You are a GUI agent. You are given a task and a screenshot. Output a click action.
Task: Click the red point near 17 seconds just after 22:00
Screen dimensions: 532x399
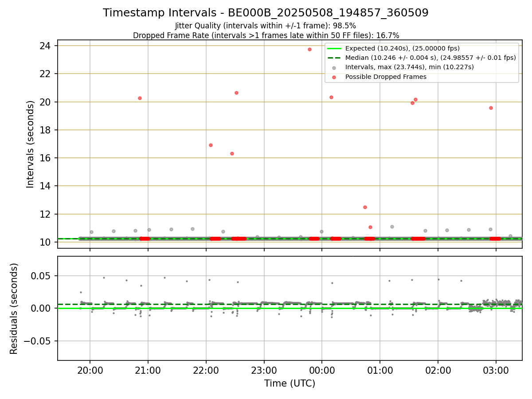[x=211, y=145]
